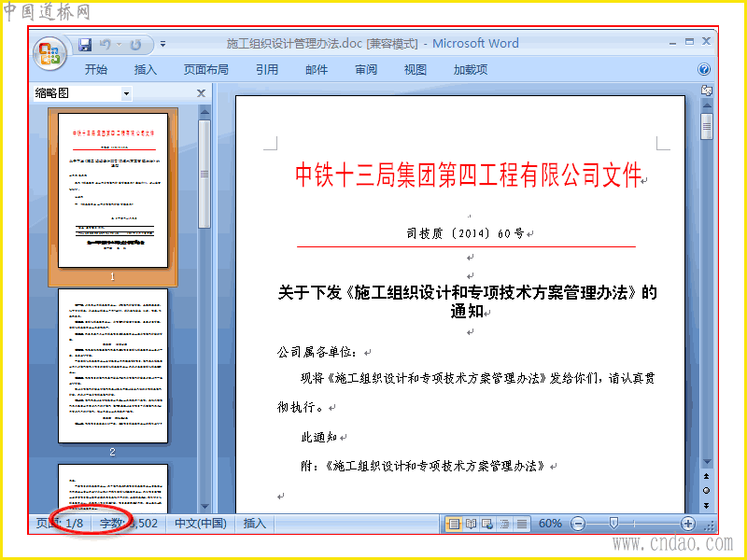Switch to Print Layout view icon
The height and width of the screenshot is (560, 747).
click(x=454, y=524)
